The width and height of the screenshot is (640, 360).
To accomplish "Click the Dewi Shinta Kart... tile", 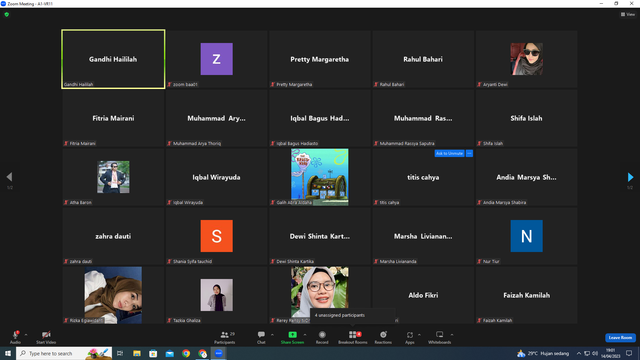I will click(x=320, y=236).
